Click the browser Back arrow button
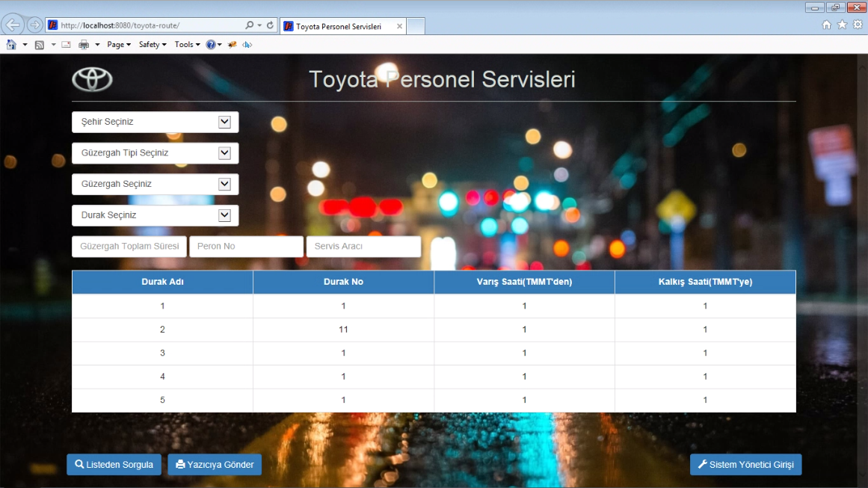The width and height of the screenshot is (868, 488). point(12,25)
